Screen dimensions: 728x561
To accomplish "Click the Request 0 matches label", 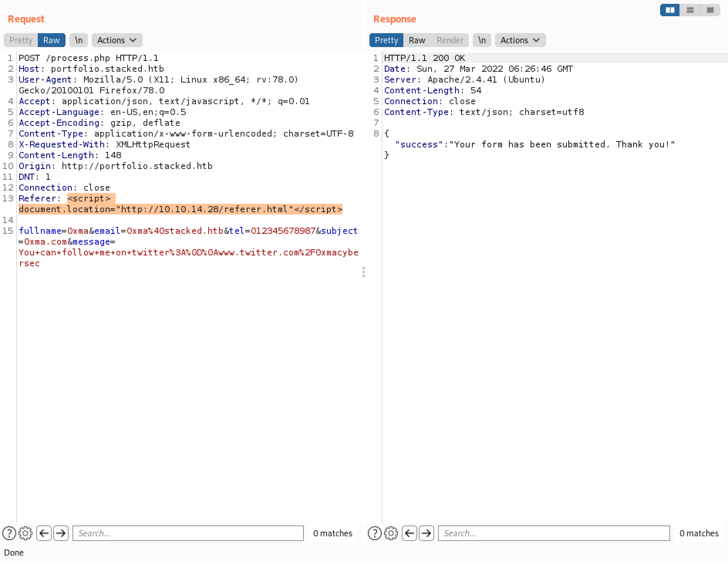I will pos(333,533).
